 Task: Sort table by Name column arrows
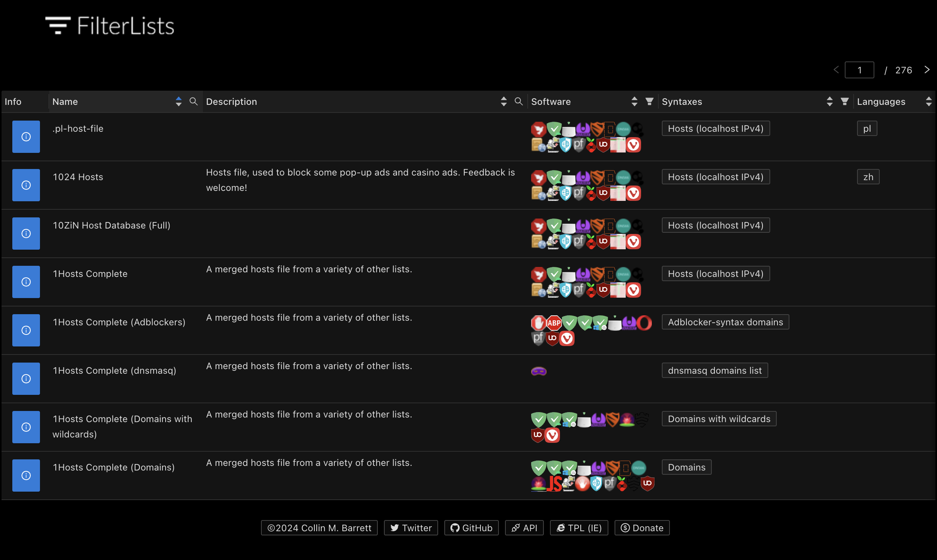point(178,101)
